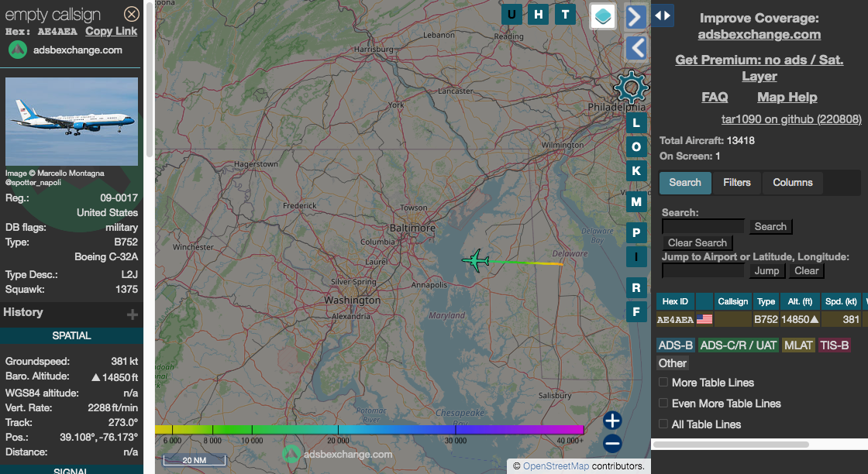
Task: Open Get Premium no ads link
Action: [x=759, y=67]
